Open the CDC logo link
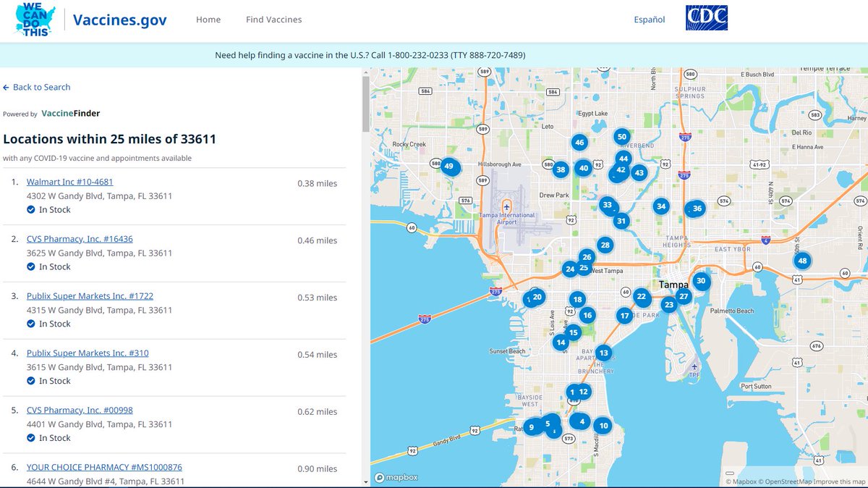 pos(707,18)
